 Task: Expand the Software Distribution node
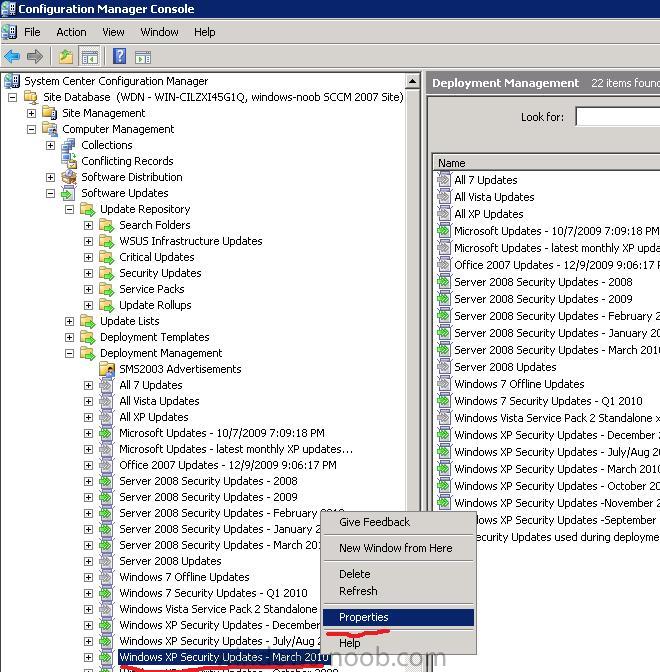tap(50, 177)
